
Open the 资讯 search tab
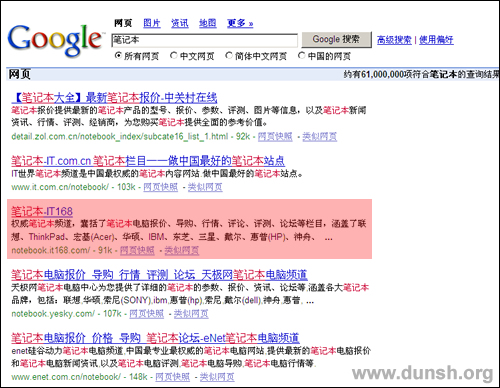pos(180,23)
